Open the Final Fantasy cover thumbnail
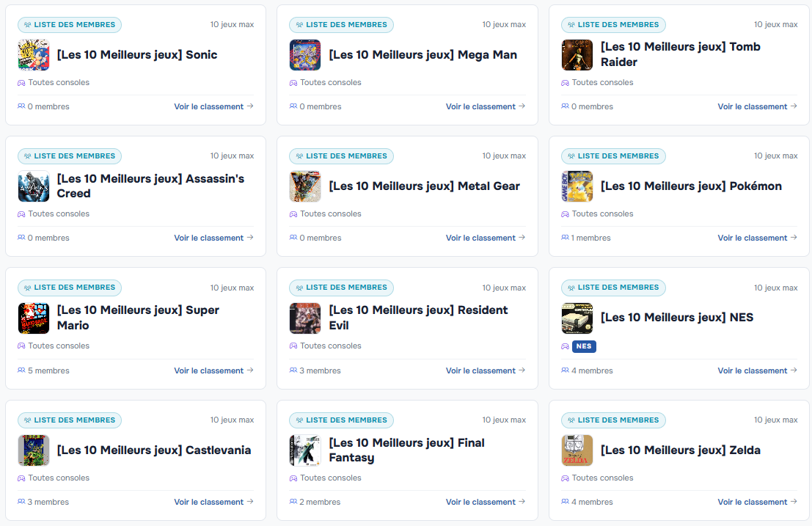This screenshot has width=812, height=526. click(x=305, y=450)
